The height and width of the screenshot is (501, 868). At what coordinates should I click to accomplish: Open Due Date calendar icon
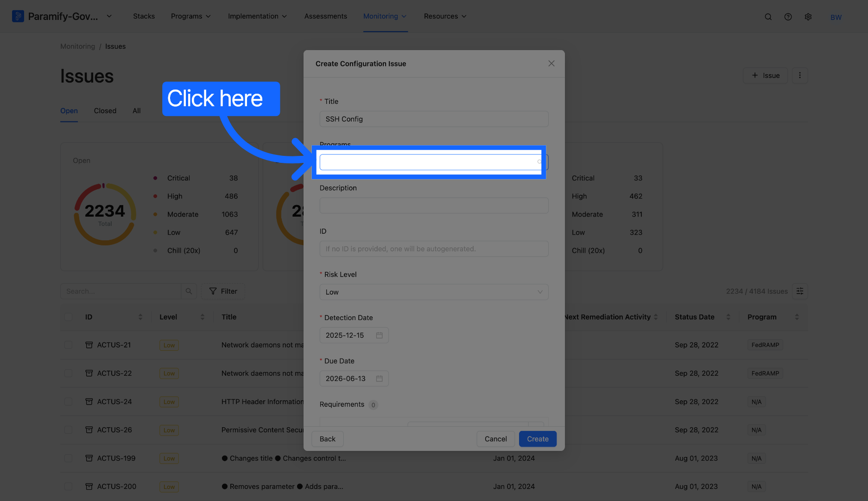coord(379,379)
